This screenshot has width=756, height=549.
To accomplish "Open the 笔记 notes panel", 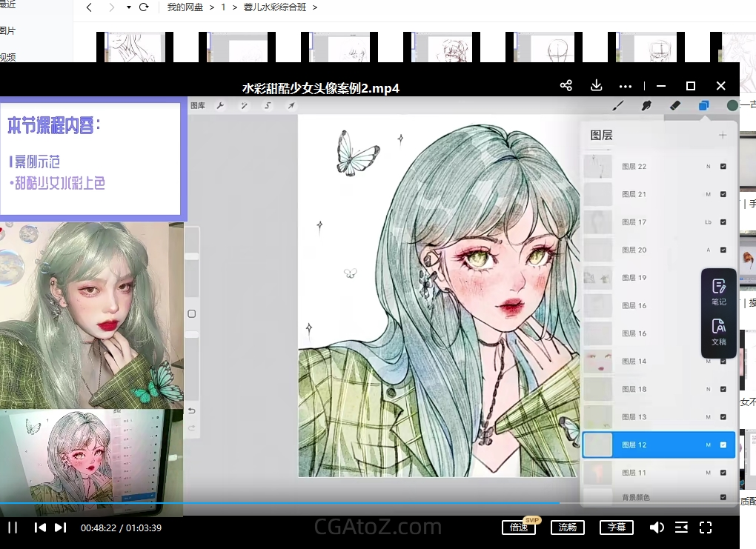I will point(718,292).
